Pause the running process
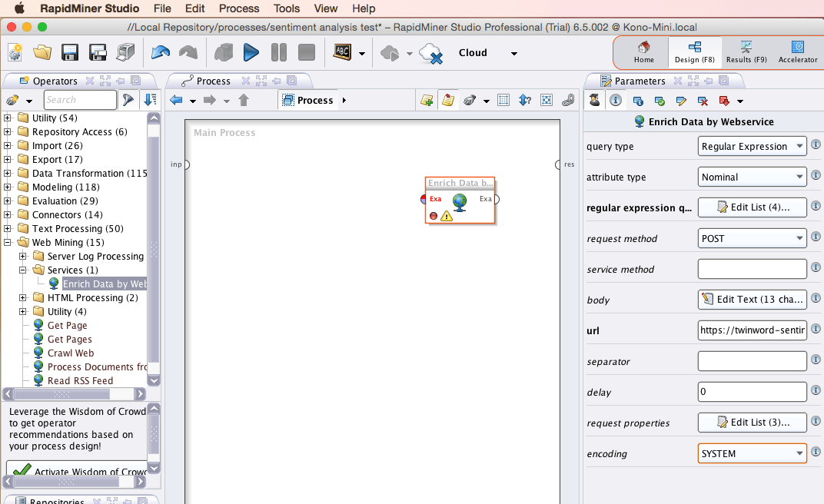Screen dimensions: 824x504 (279, 52)
